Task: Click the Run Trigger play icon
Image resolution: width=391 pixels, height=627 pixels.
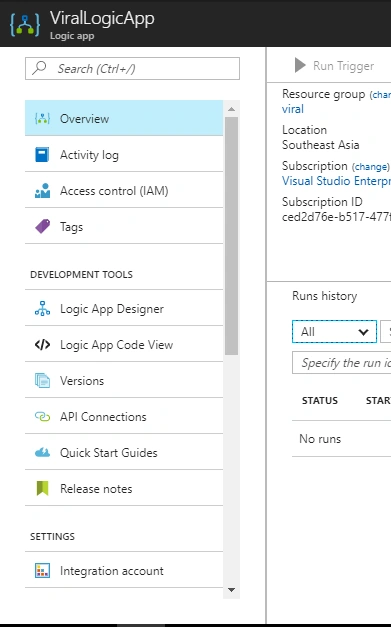Action: point(300,65)
